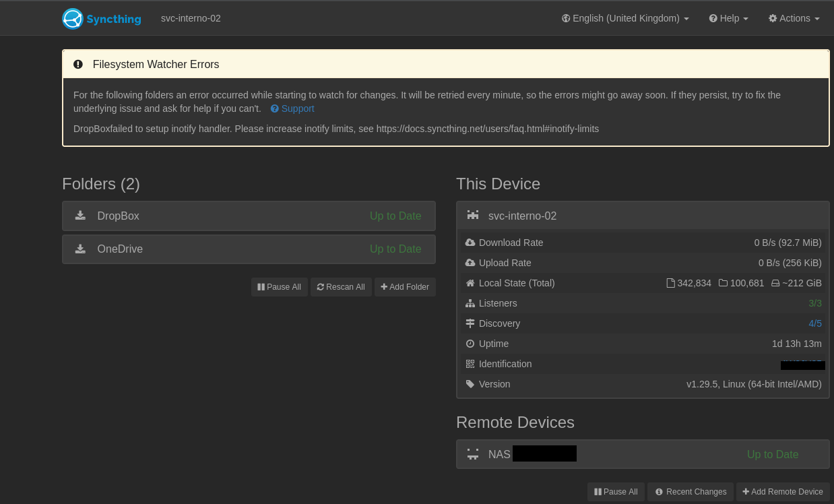Viewport: 834px width, 504px height.
Task: Expand the DropBox folder panel
Action: (249, 216)
